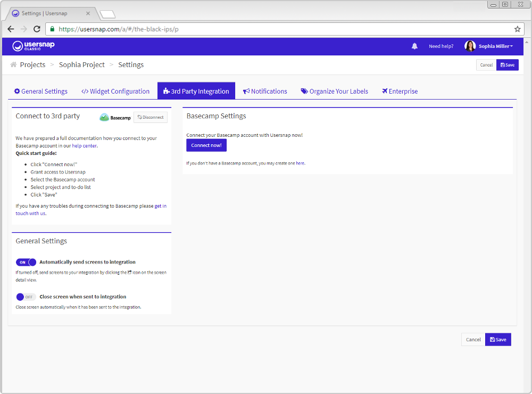Click the gear icon on General Settings tab
Viewport: 532px width, 394px height.
[17, 91]
